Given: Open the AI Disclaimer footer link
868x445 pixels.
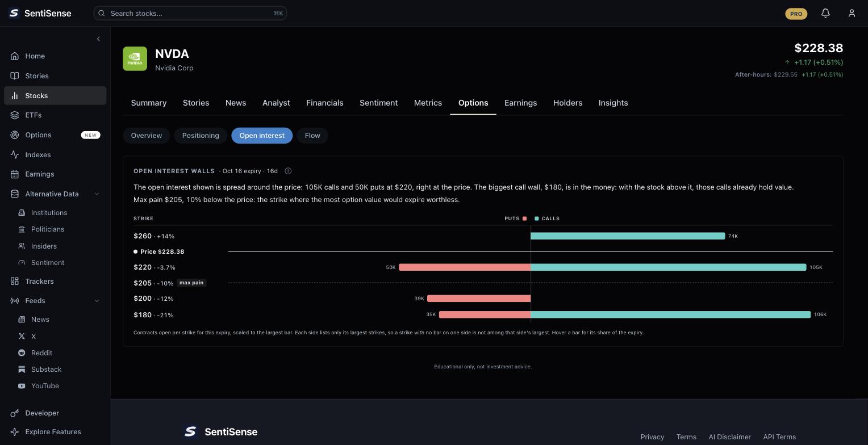Looking at the screenshot, I should click(729, 437).
